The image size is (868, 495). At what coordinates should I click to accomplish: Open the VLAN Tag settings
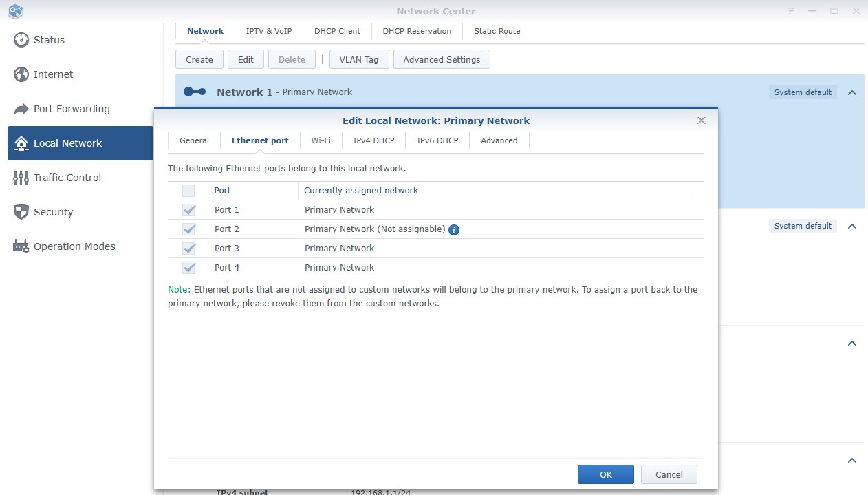(358, 59)
